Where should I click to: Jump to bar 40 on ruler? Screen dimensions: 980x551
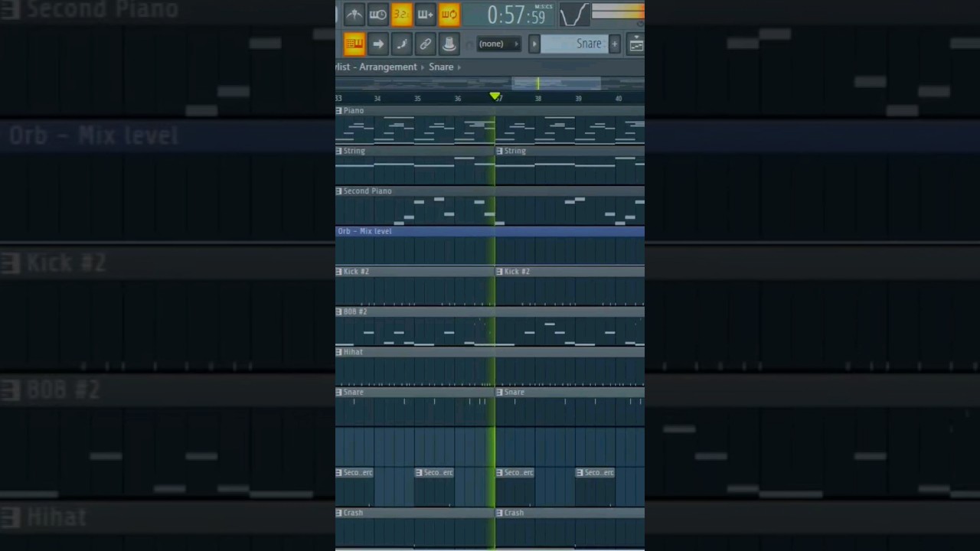pyautogui.click(x=619, y=98)
